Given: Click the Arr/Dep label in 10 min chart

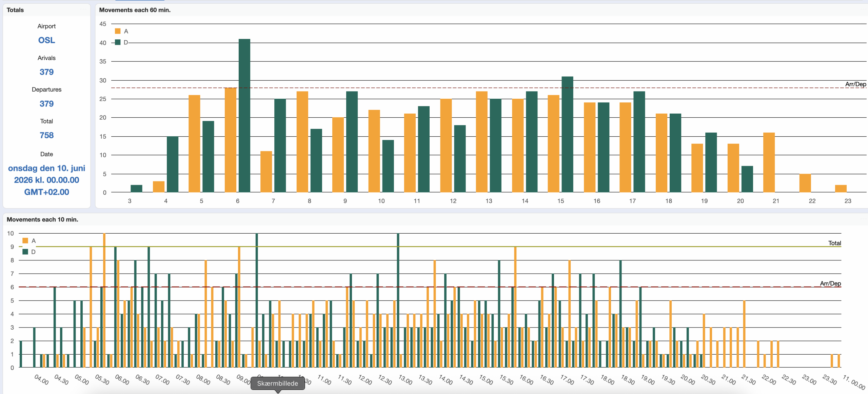Looking at the screenshot, I should point(830,283).
